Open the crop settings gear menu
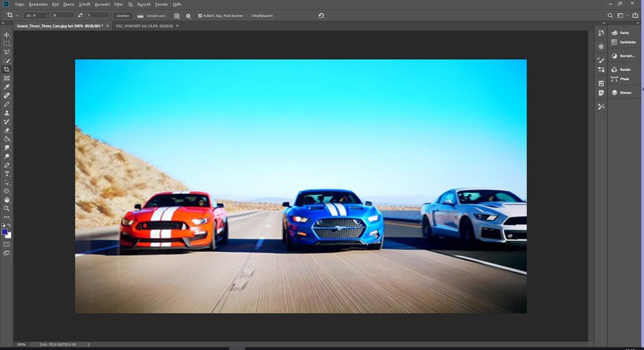This screenshot has height=350, width=644. (x=188, y=16)
